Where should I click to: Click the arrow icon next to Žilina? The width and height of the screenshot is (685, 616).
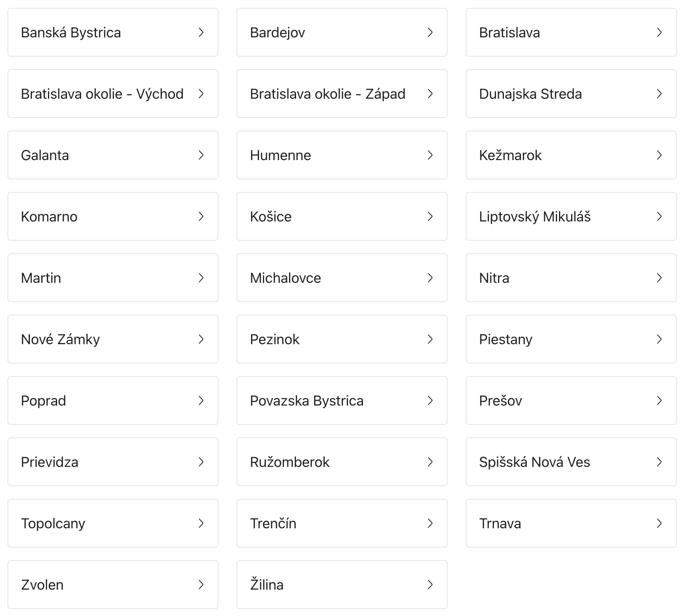430,585
